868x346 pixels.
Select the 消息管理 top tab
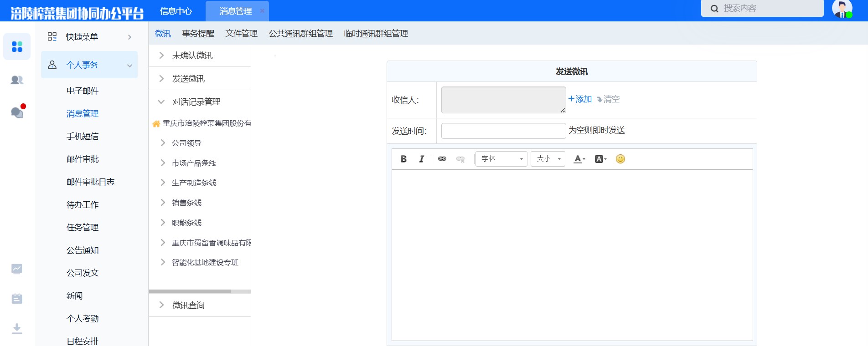click(235, 11)
